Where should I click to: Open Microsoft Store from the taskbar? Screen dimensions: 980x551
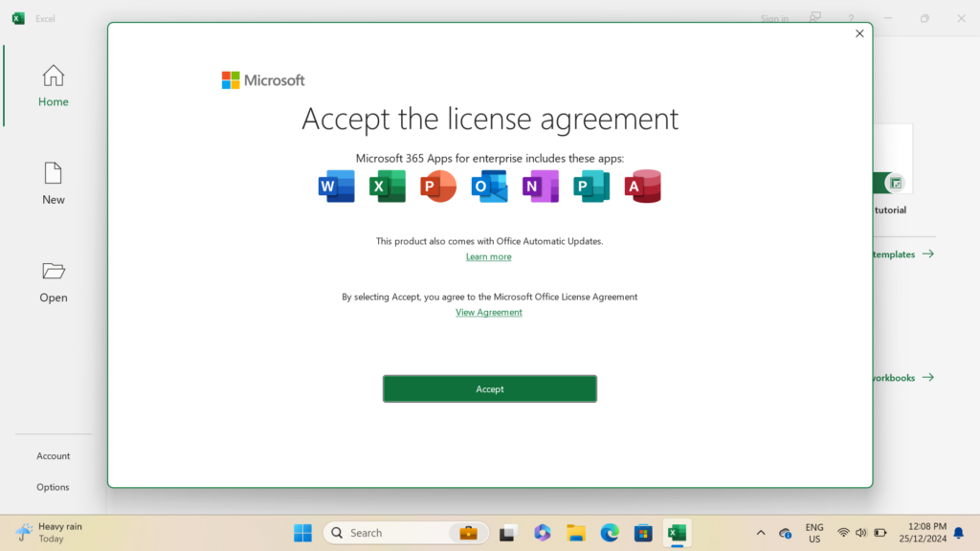[x=643, y=533]
